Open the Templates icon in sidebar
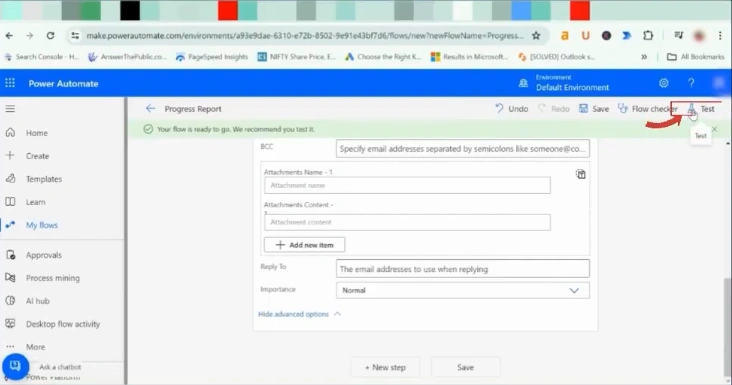Image resolution: width=732 pixels, height=385 pixels. tap(10, 179)
